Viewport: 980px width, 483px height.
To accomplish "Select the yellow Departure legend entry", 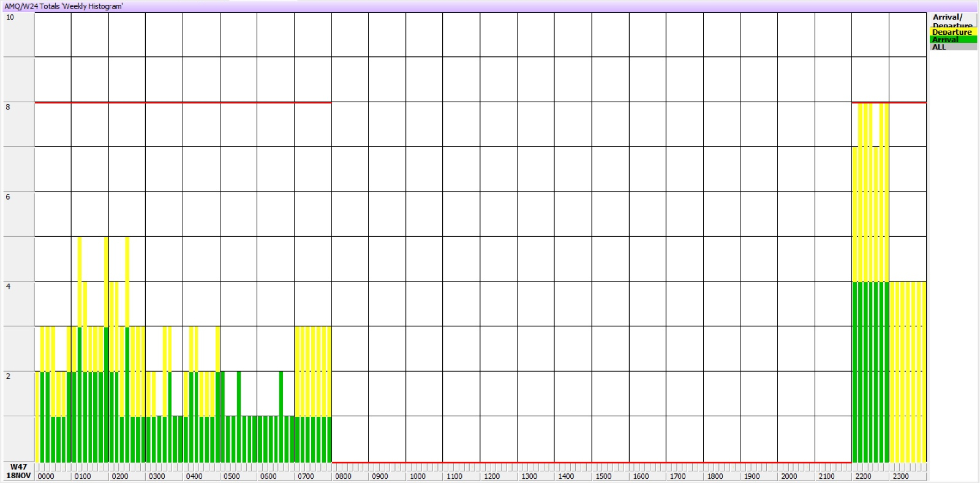I will [x=952, y=32].
